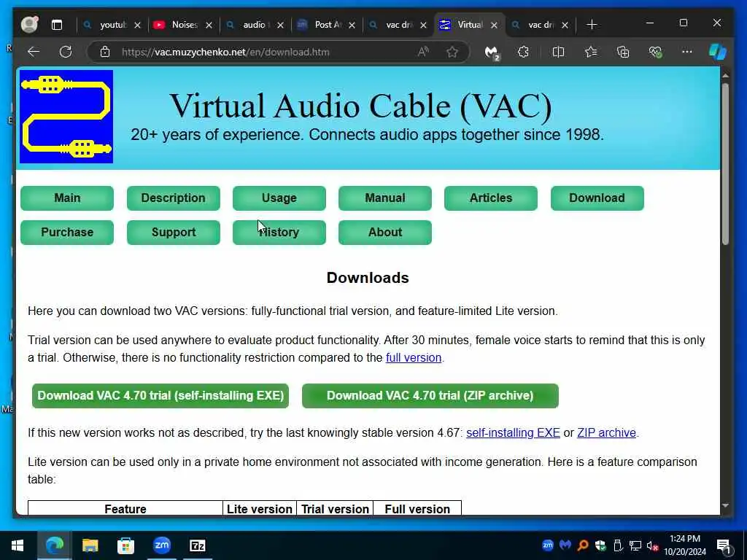View site info via the lock icon
Screen dimensions: 747x560
click(105, 52)
